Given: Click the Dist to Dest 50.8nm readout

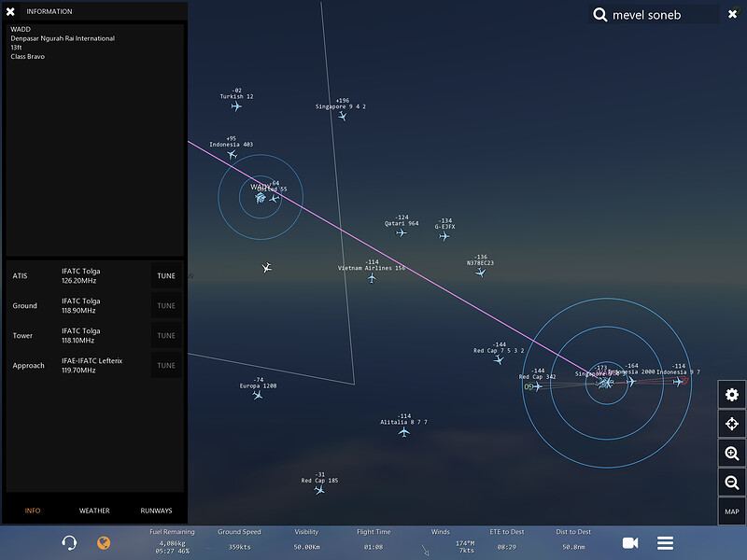Looking at the screenshot, I should point(573,539).
